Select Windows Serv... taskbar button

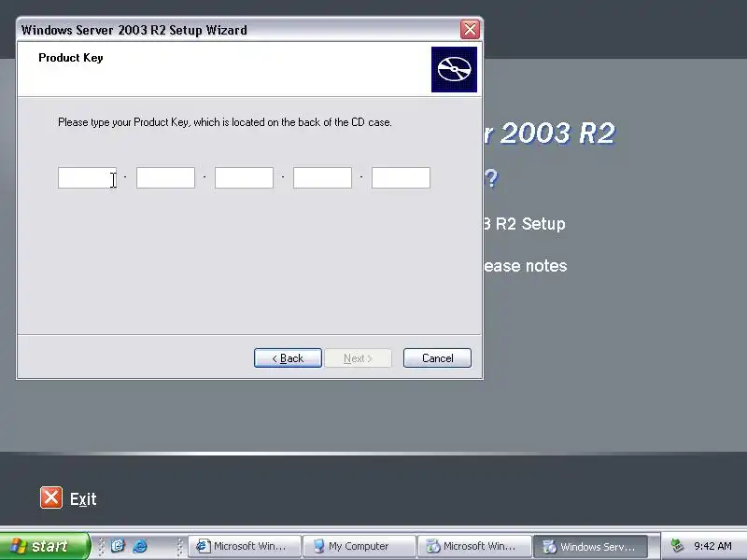tap(590, 546)
